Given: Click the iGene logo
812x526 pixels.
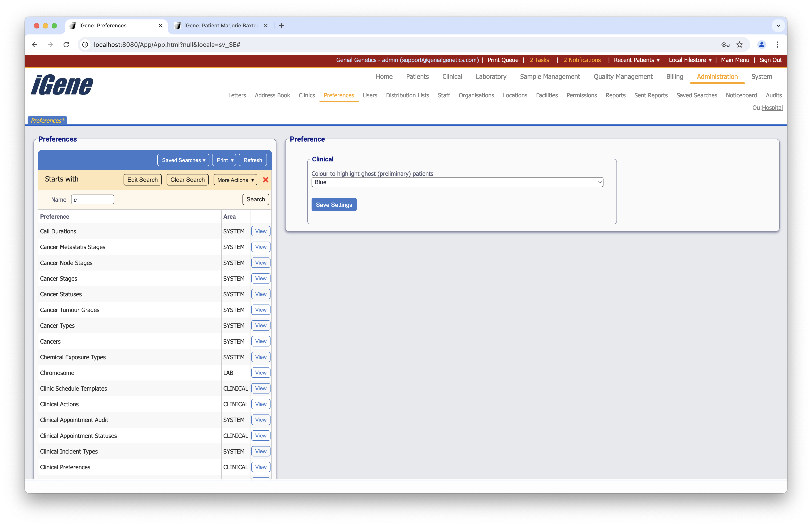Looking at the screenshot, I should coord(61,85).
